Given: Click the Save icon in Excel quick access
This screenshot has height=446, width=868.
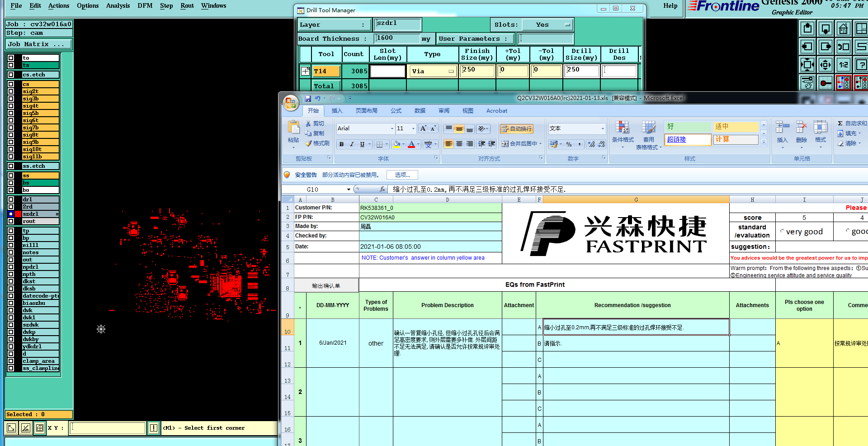Looking at the screenshot, I should (x=308, y=98).
